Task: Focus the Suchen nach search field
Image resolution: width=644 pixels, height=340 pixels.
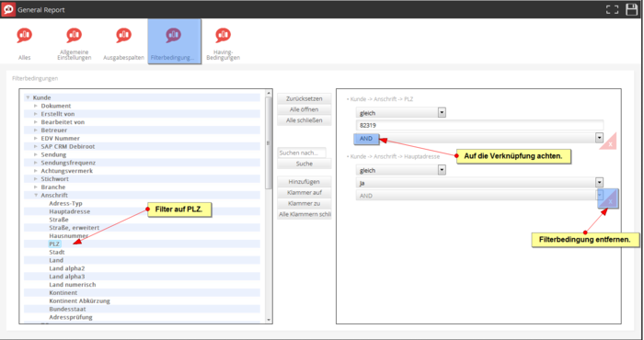Action: pyautogui.click(x=302, y=153)
